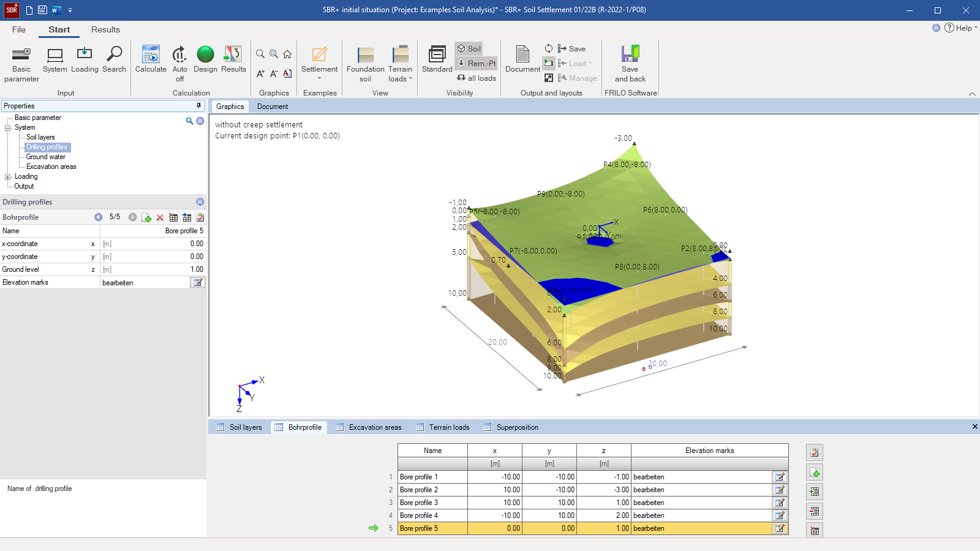Increase graphics font size A+
980x551 pixels.
click(260, 73)
